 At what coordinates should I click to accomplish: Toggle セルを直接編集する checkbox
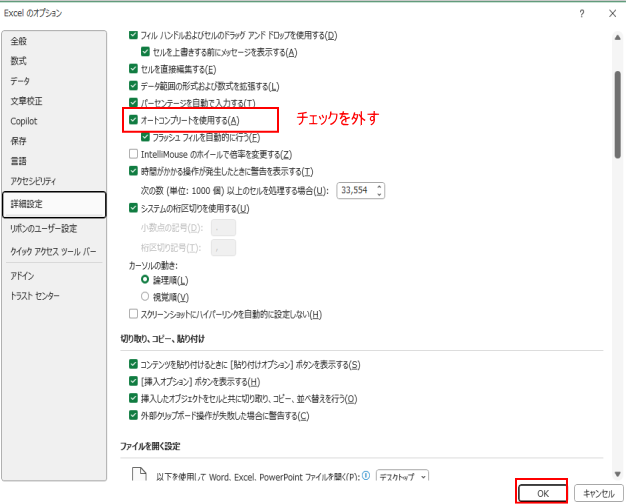(x=133, y=69)
